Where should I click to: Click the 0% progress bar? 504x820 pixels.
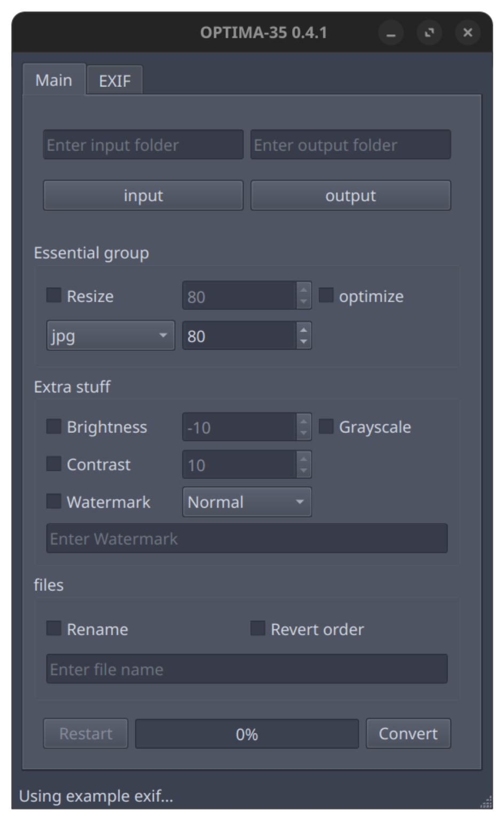(247, 734)
